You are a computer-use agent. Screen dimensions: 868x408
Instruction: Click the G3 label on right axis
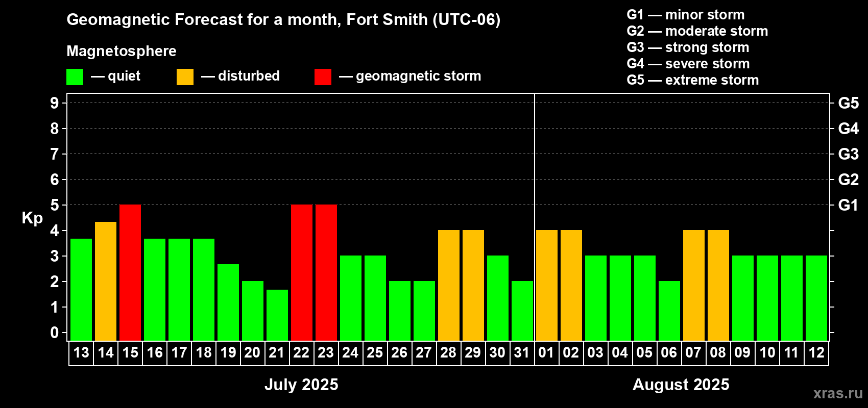(849, 154)
